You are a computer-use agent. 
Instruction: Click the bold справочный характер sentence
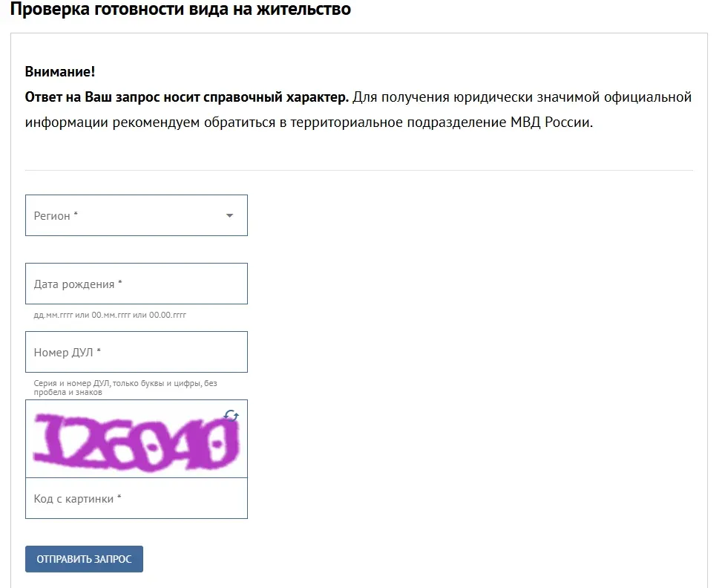coord(187,97)
